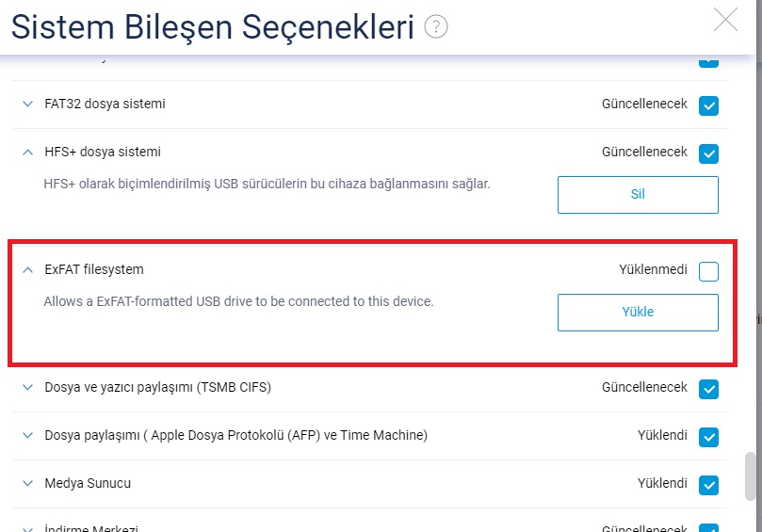762x532 pixels.
Task: Uncheck the FAT32 dosya sistemi checkbox
Action: 708,105
